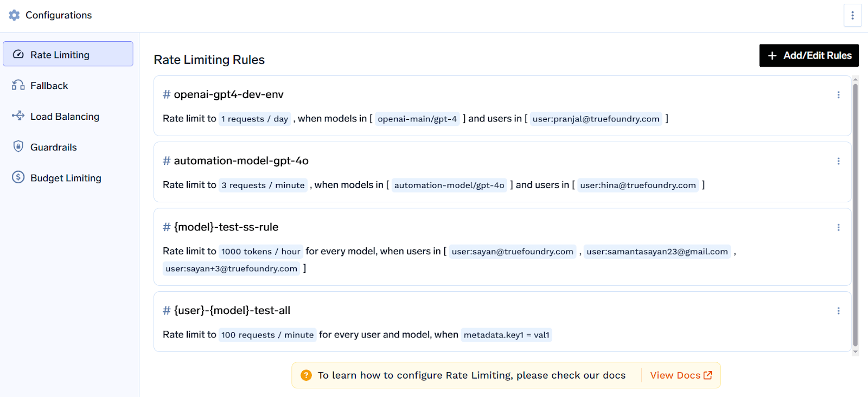Open the top-right page options kebab menu
Image resolution: width=868 pixels, height=397 pixels.
point(852,15)
